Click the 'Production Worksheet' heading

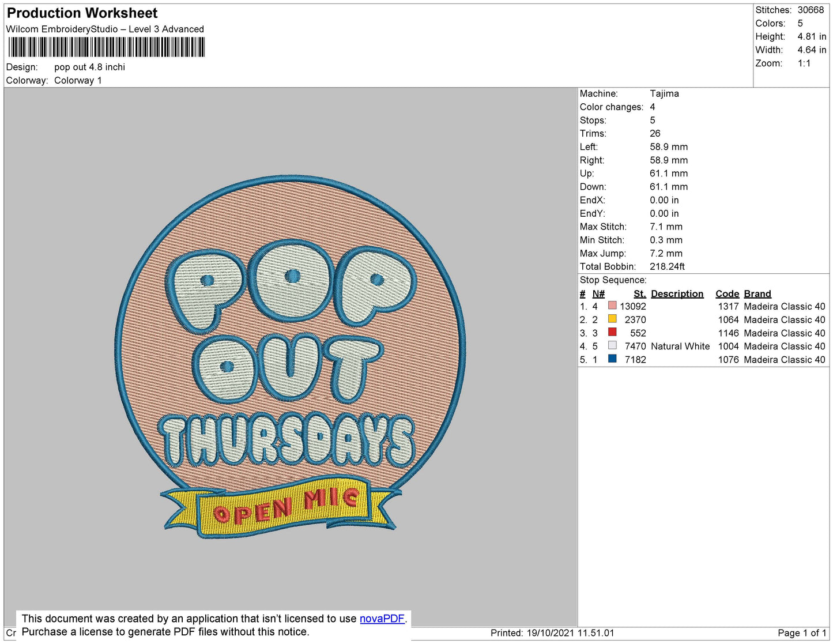[x=82, y=13]
